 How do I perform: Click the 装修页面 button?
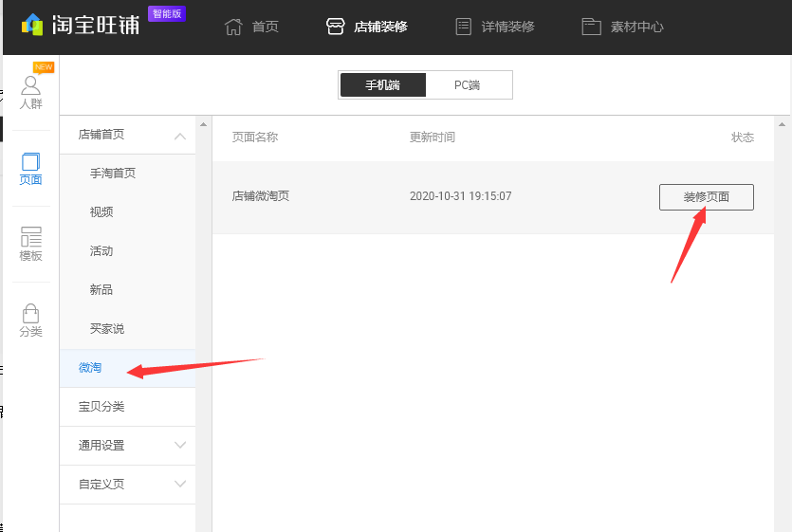pos(706,197)
